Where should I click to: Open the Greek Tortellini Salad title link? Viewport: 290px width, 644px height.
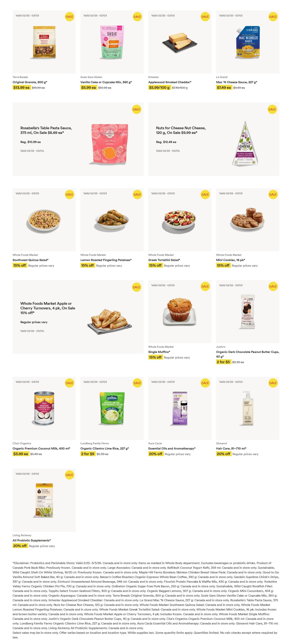pos(164,260)
